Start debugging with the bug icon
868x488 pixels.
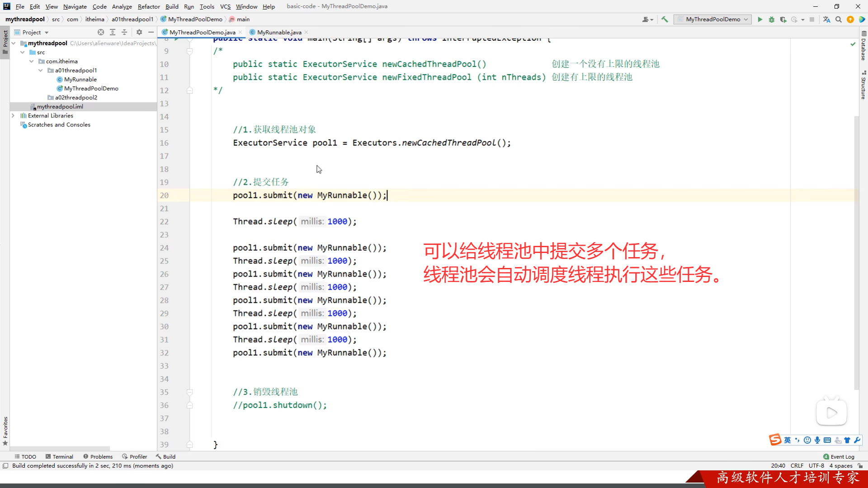[772, 19]
